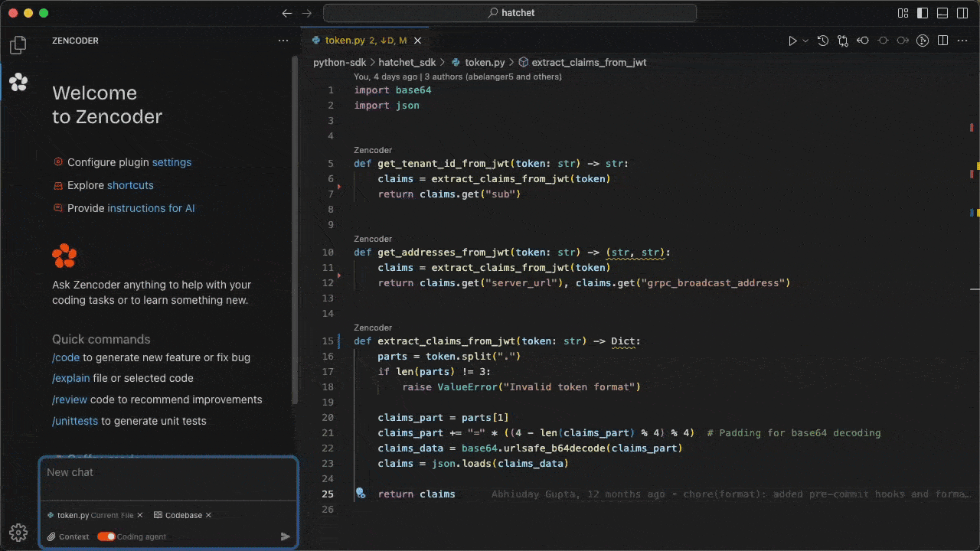Screen dimensions: 980x551
Task: Click 'import base64' on line 1
Action: click(392, 90)
